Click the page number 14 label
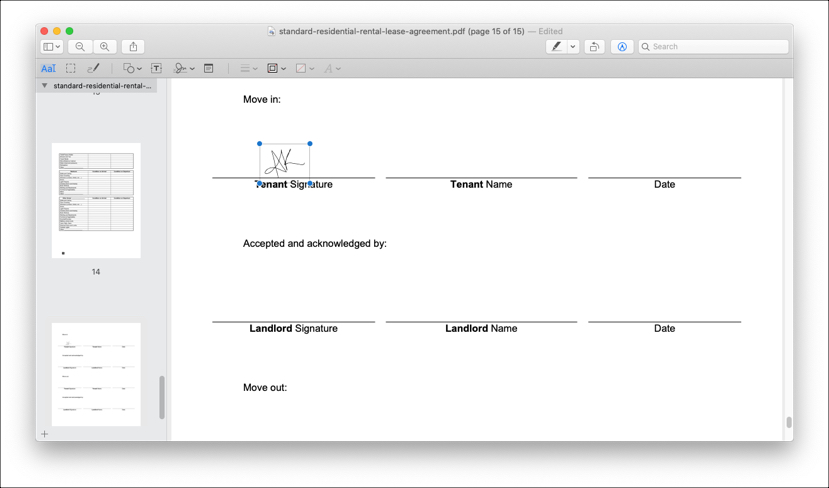Screen dimensions: 829x488 [x=96, y=272]
